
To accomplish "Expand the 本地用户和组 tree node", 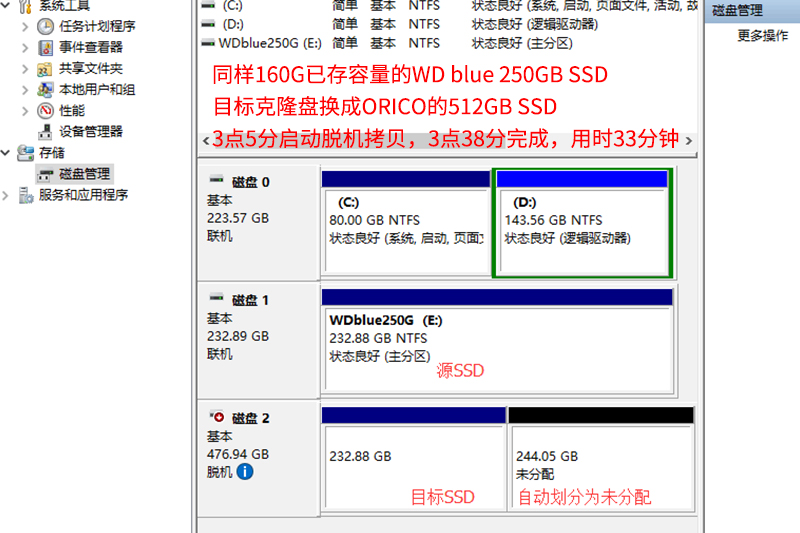I will click(x=24, y=90).
